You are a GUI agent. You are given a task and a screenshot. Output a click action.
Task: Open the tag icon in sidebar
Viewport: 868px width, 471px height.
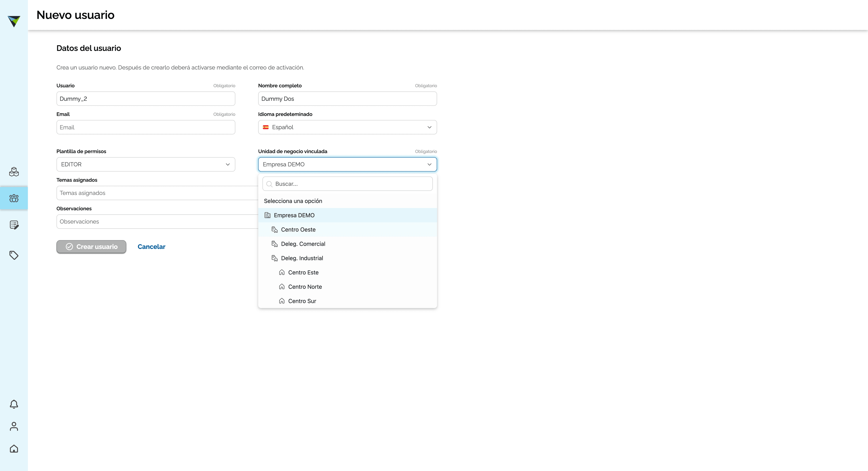[x=14, y=255]
